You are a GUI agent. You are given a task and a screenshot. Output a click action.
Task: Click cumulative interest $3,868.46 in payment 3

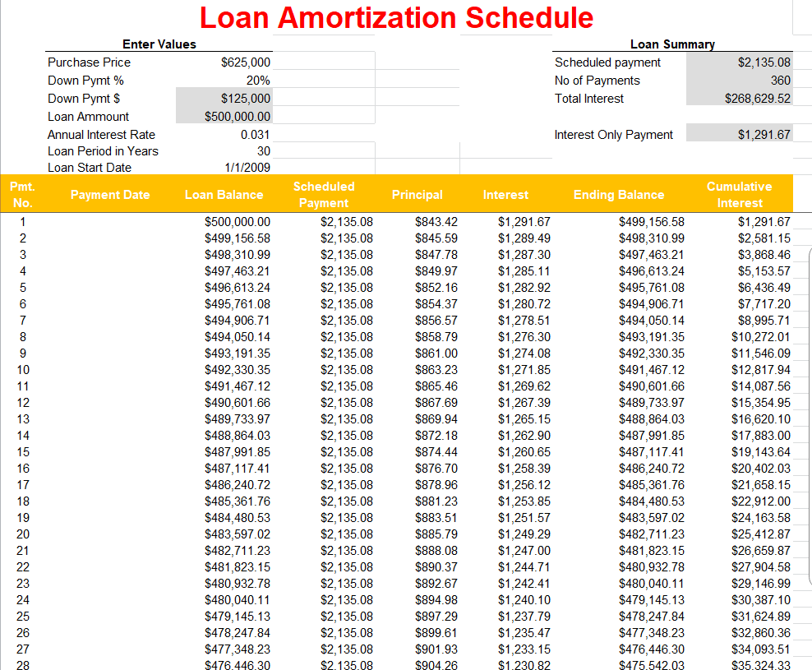[764, 255]
